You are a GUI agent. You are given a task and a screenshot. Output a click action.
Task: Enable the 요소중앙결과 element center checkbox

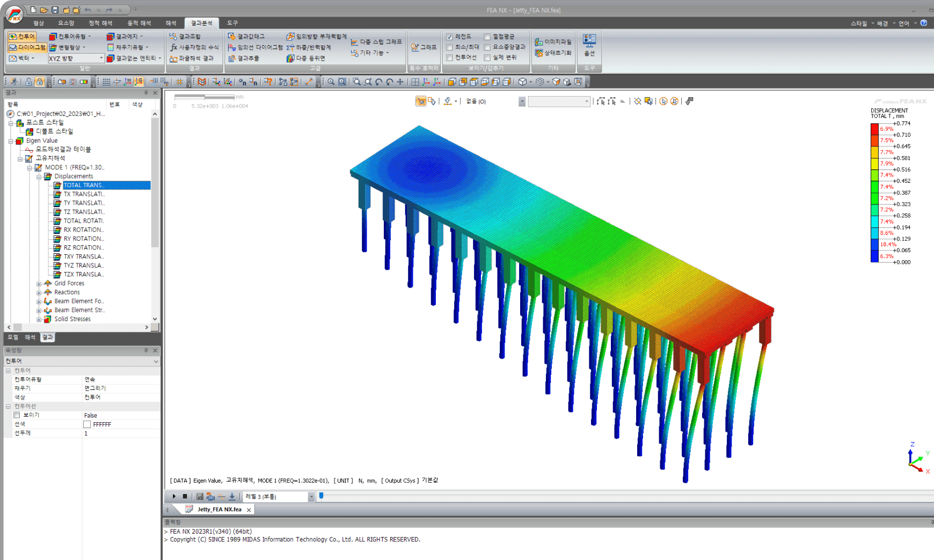[487, 47]
